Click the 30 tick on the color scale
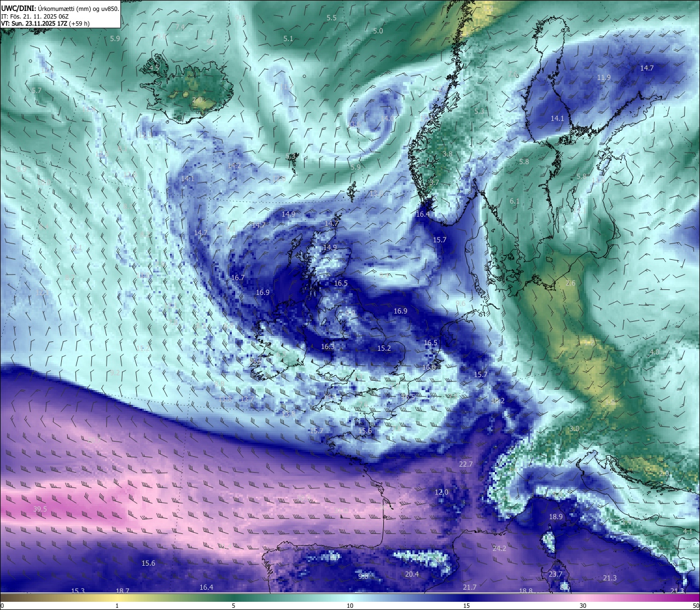Image resolution: width=700 pixels, height=610 pixels. coord(583,606)
